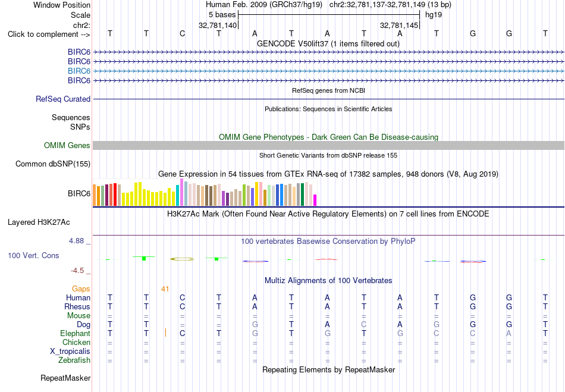Image resolution: width=565 pixels, height=392 pixels.
Task: Click the Scale label
Action: [80, 15]
